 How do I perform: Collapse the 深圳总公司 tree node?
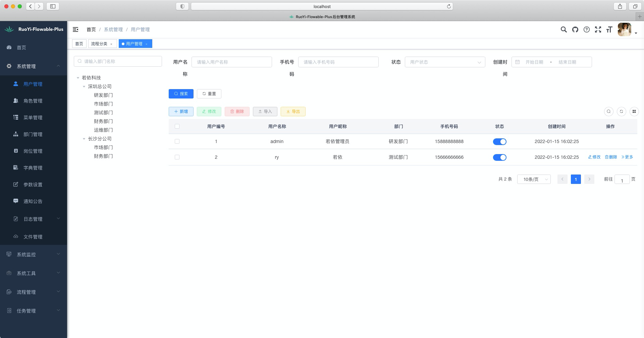coord(84,86)
